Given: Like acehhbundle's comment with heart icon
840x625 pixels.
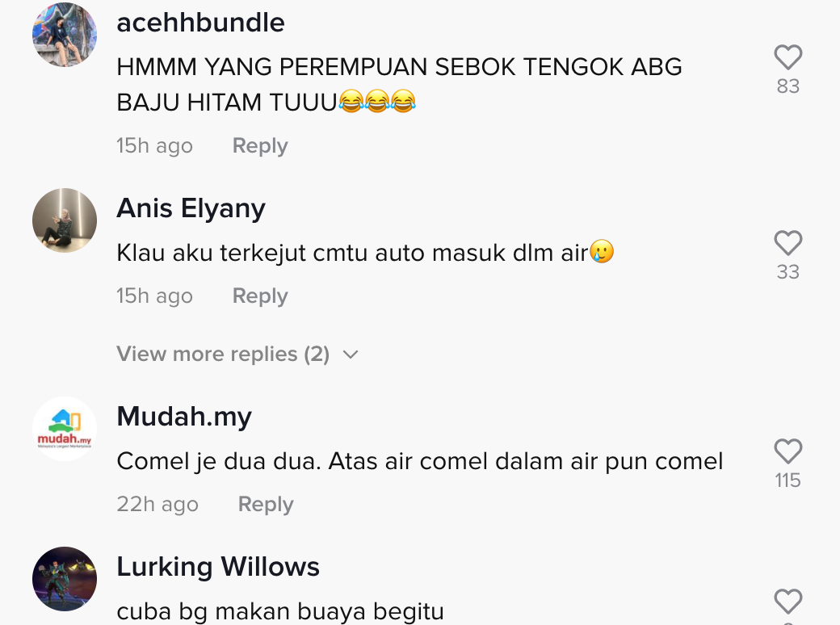Looking at the screenshot, I should (x=788, y=57).
